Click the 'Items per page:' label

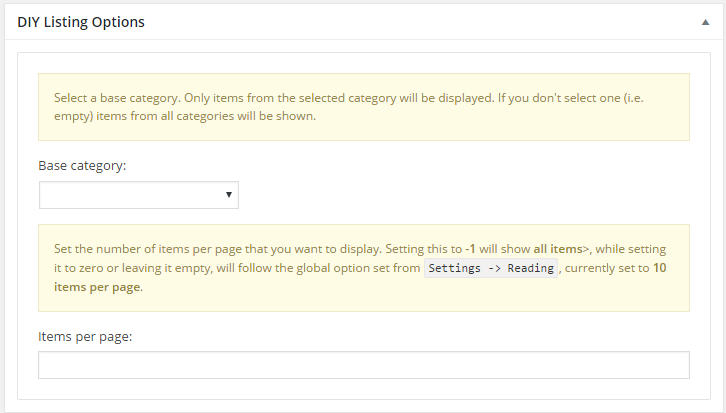pos(85,337)
